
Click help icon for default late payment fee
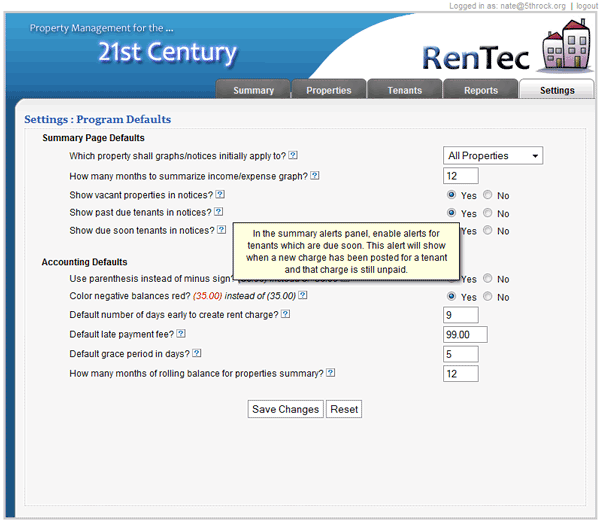pos(182,334)
